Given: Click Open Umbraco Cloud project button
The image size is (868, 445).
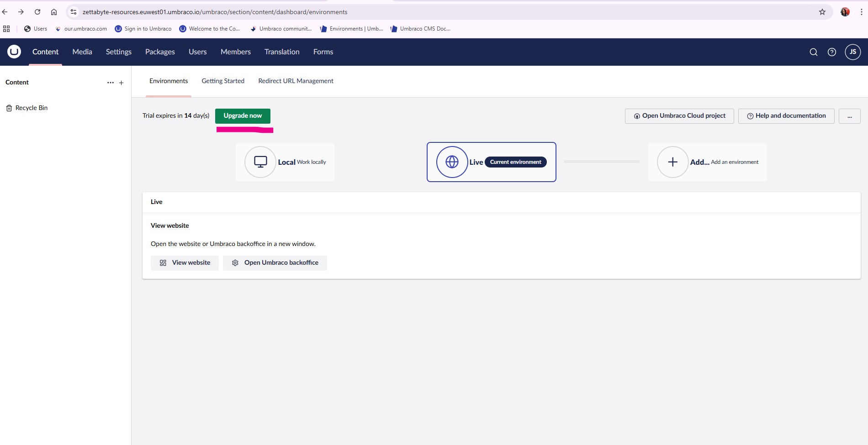Looking at the screenshot, I should click(x=679, y=116).
